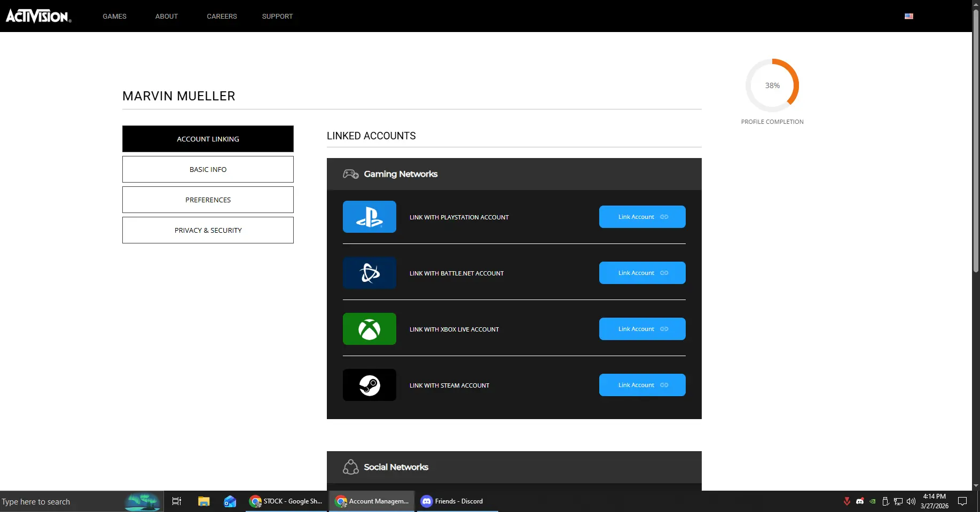Open the Privacy & Security section
This screenshot has height=512, width=980.
point(208,230)
